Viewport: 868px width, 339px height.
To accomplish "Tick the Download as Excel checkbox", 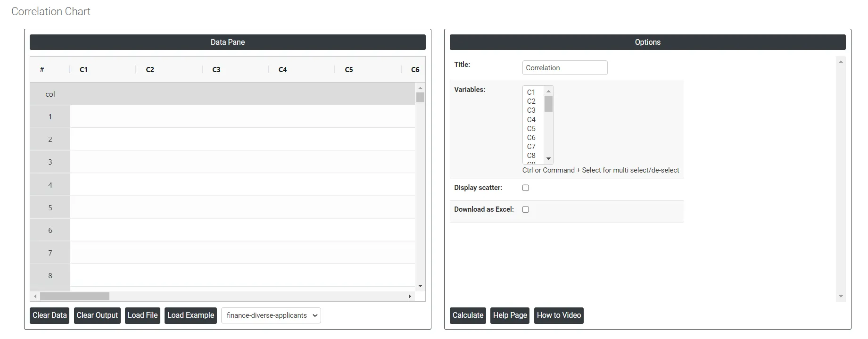I will coord(526,209).
